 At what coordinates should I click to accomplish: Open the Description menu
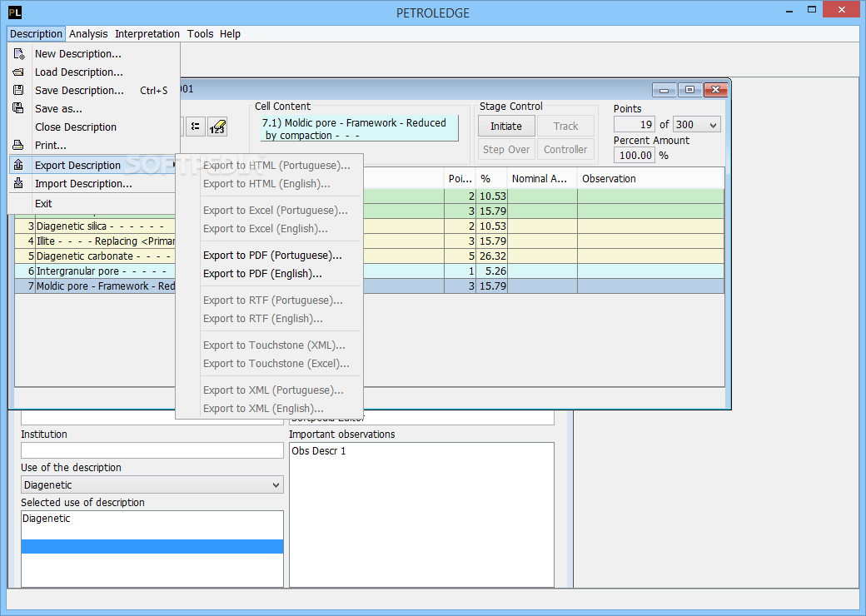[x=37, y=33]
